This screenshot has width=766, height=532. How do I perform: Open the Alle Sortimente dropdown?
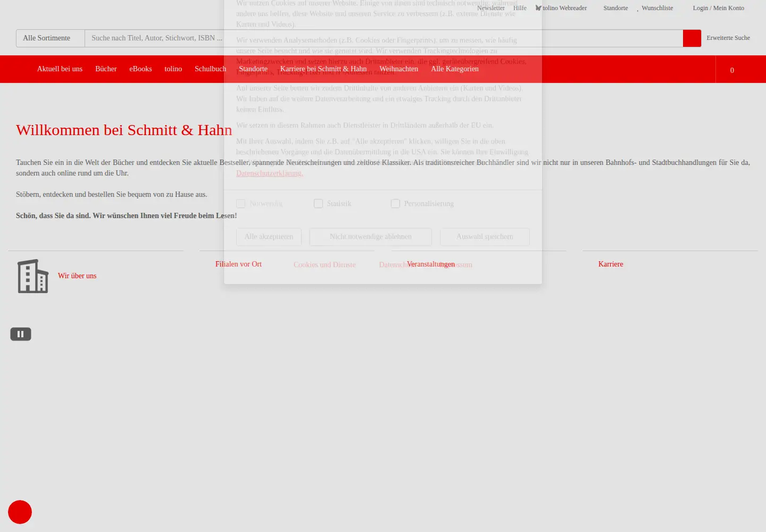point(51,38)
